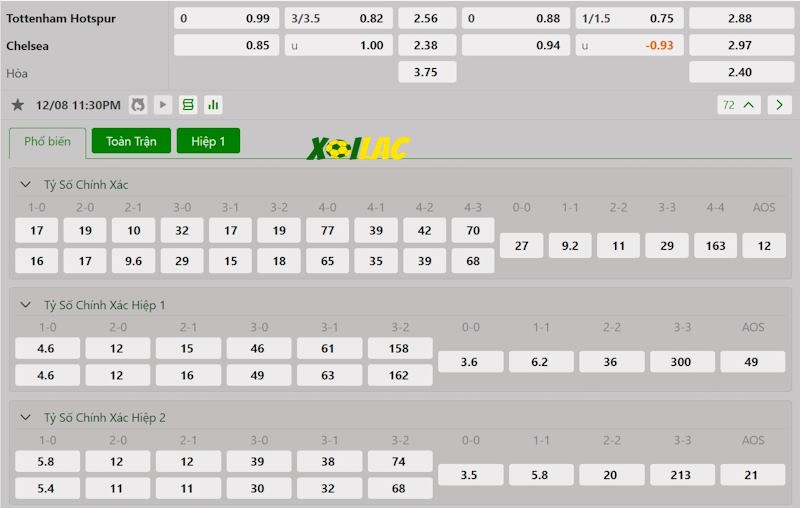Select first-half under odds -0.93
The width and height of the screenshot is (800, 508).
point(630,45)
